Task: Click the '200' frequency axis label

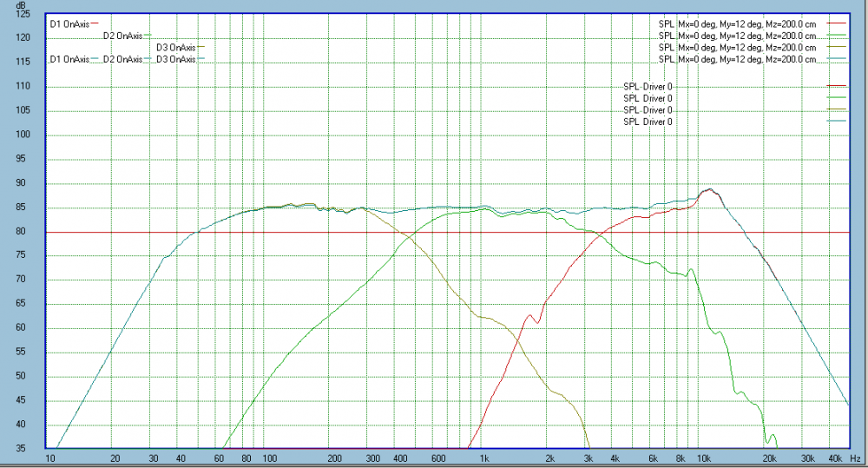Action: (x=334, y=458)
